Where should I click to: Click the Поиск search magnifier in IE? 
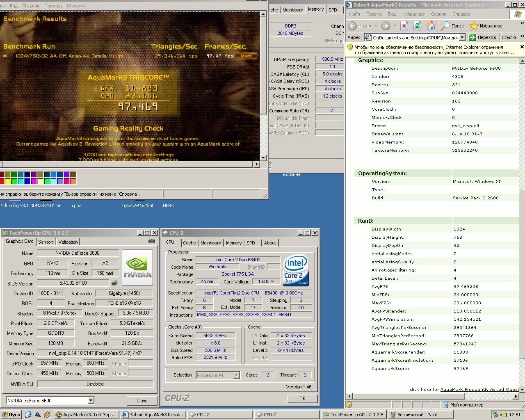click(445, 26)
